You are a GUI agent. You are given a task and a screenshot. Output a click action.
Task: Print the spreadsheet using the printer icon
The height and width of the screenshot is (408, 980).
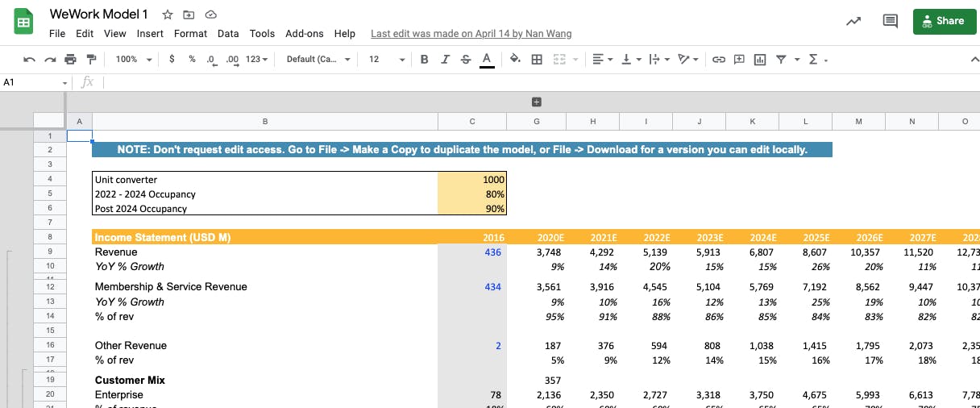[70, 59]
